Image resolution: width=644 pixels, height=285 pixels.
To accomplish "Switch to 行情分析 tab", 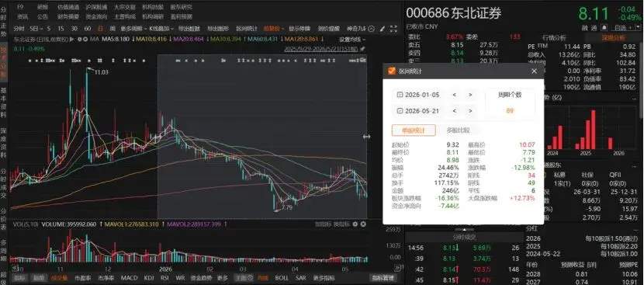I will [554, 37].
